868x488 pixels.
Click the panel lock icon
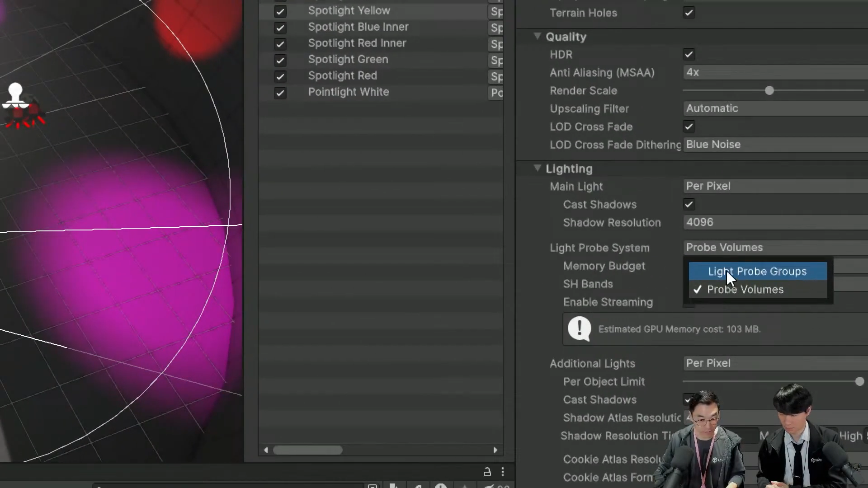tap(487, 472)
